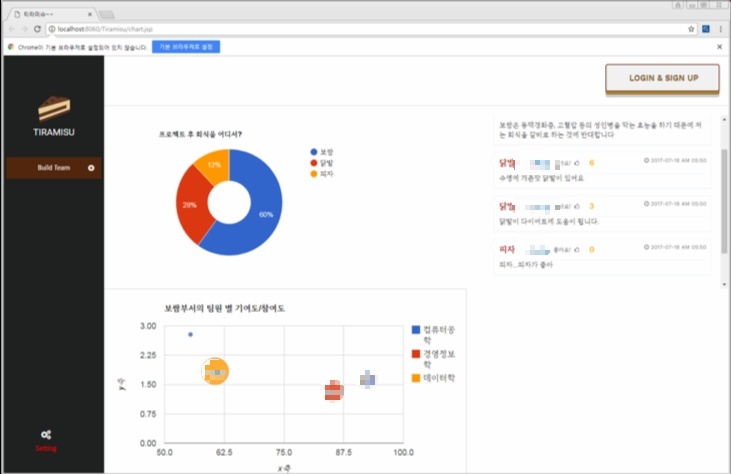This screenshot has width=731, height=474.
Task: Click the Tiramisu cake logo
Action: point(54,109)
